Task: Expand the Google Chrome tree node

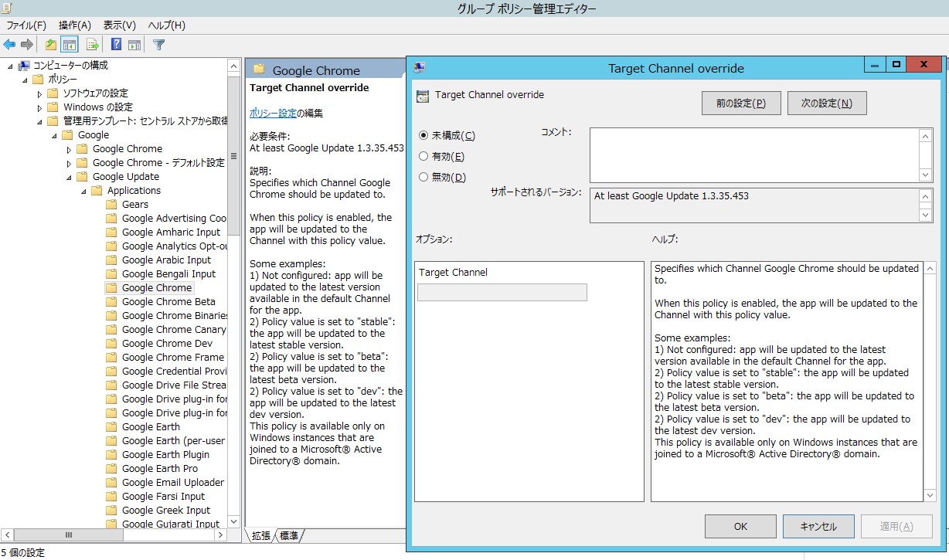Action: [68, 148]
